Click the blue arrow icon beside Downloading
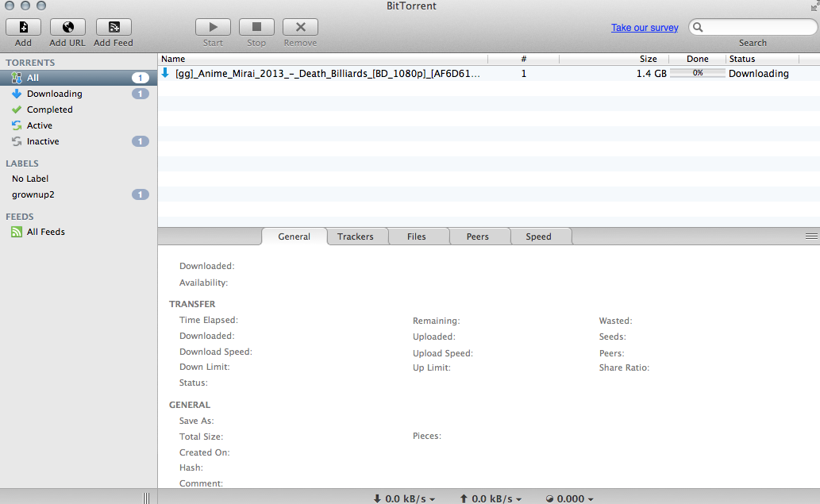The image size is (820, 504). (x=17, y=94)
